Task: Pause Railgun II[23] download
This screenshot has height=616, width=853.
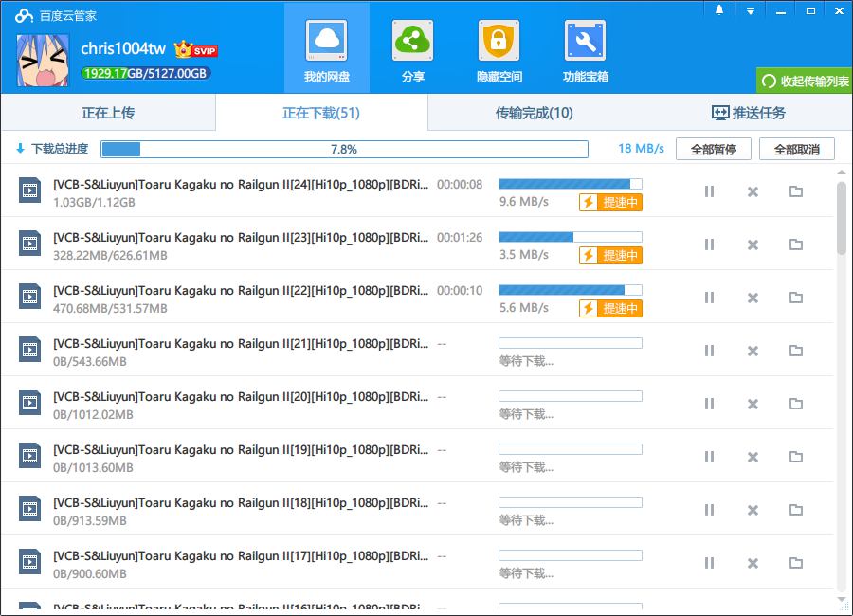Action: tap(709, 245)
